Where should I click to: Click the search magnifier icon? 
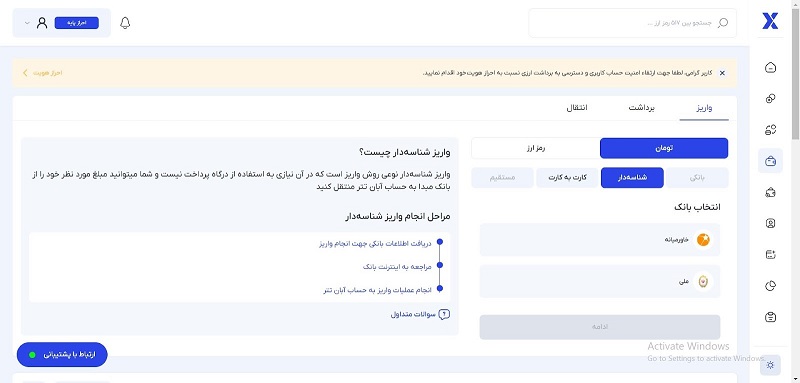point(723,23)
